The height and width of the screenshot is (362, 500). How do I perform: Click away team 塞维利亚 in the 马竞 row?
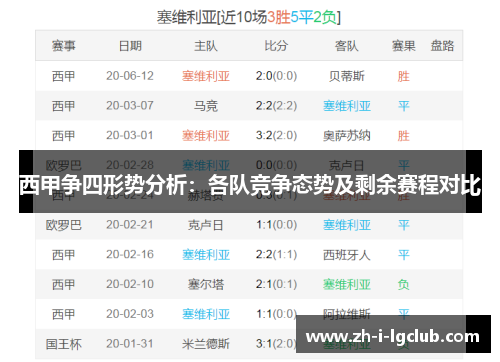[347, 106]
